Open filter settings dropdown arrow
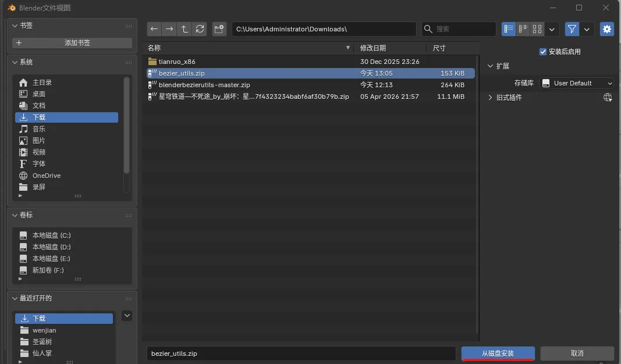Image resolution: width=621 pixels, height=364 pixels. tap(587, 29)
